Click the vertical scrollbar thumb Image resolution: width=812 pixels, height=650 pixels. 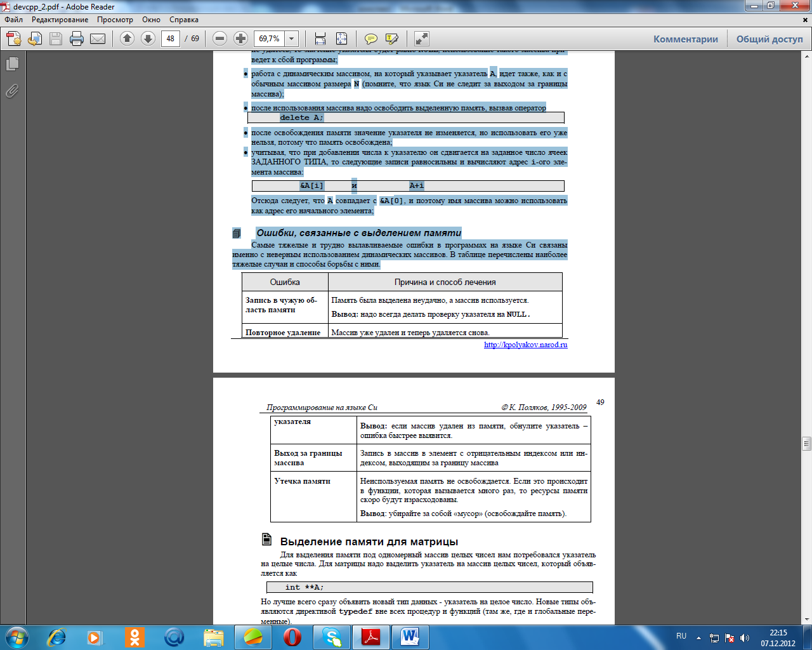[807, 443]
